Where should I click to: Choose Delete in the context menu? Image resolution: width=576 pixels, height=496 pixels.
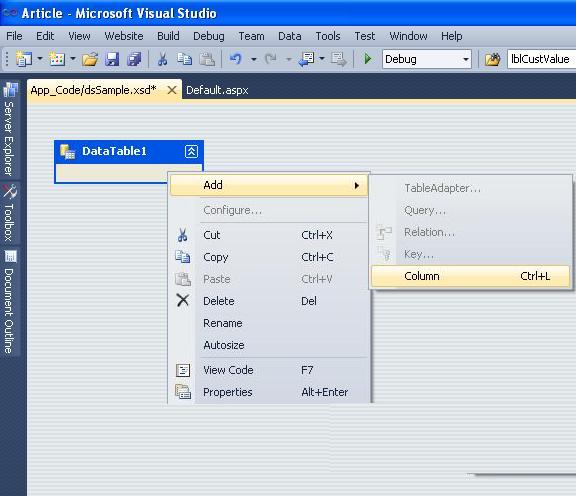click(x=269, y=301)
